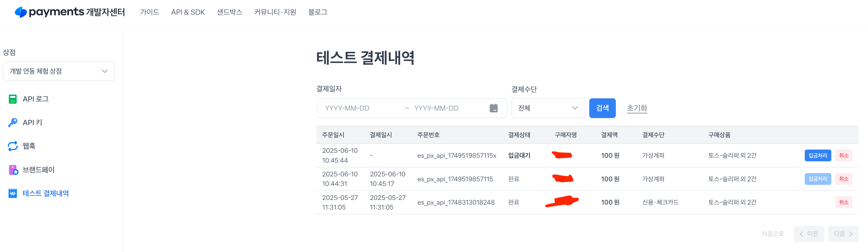Click the chevron in 결제수단 select box
The width and height of the screenshot is (868, 252).
point(575,108)
